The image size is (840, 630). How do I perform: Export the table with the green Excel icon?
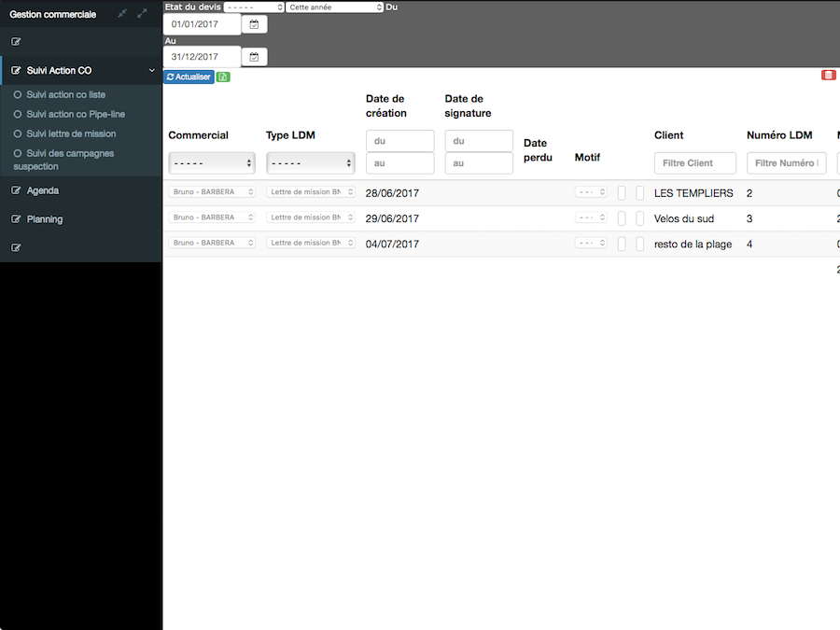coord(223,77)
